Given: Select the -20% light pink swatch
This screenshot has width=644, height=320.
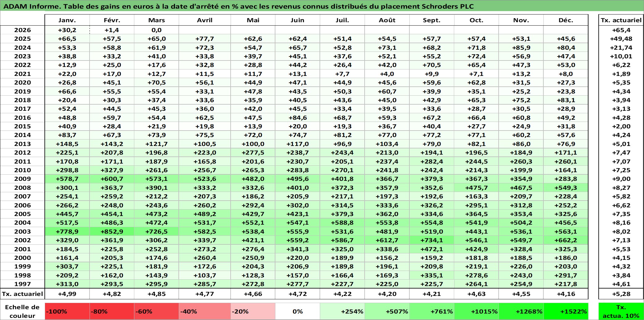Looking at the screenshot, I should pyautogui.click(x=253, y=311).
